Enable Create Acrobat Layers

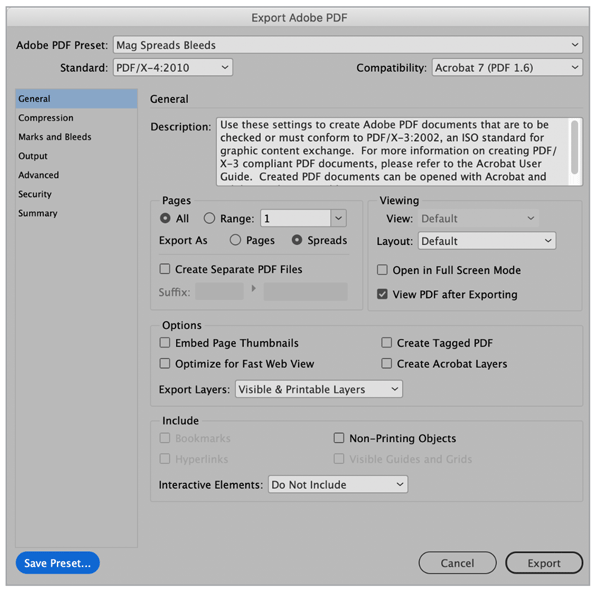(x=386, y=363)
